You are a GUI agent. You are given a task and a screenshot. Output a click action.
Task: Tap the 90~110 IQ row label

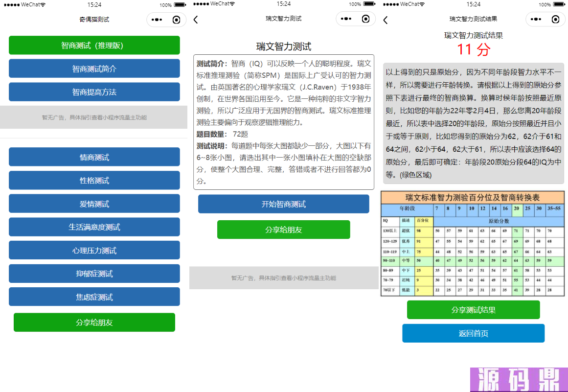tap(390, 260)
